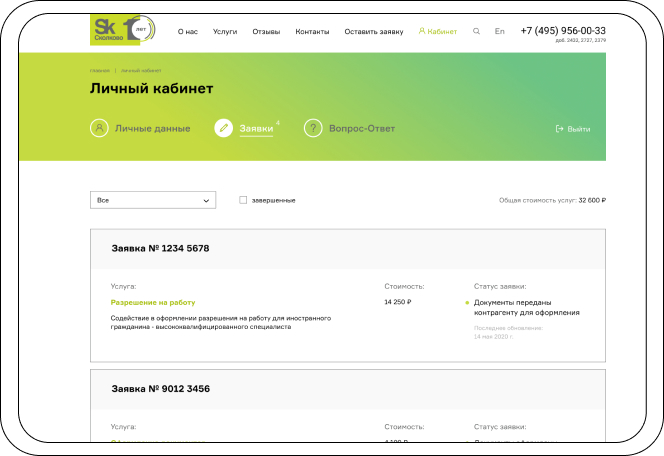Screen dimensions: 664x456
Task: Click the user icon beside Кабинет
Action: [422, 31]
